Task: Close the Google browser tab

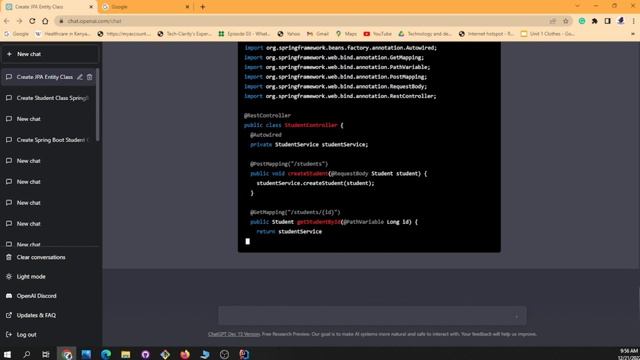Action: [187, 7]
